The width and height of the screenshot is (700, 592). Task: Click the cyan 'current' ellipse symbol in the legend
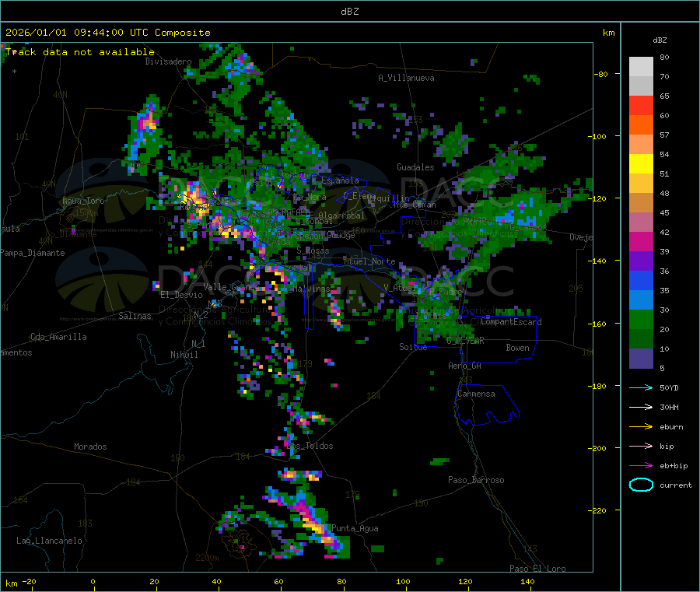(641, 485)
